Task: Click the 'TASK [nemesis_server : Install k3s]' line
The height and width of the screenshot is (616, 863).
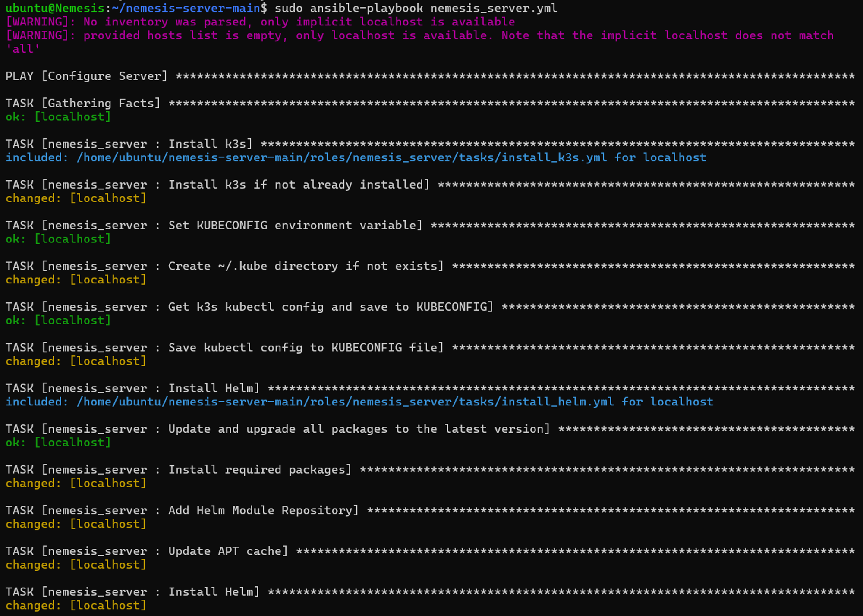Action: [x=430, y=144]
